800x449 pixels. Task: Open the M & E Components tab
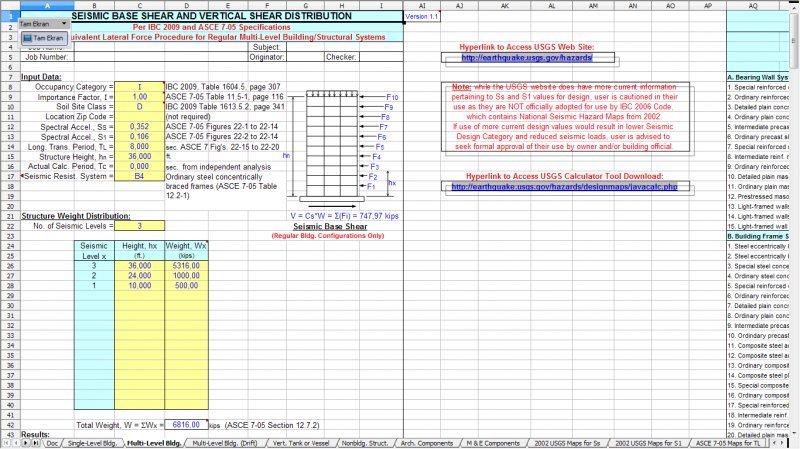(493, 443)
